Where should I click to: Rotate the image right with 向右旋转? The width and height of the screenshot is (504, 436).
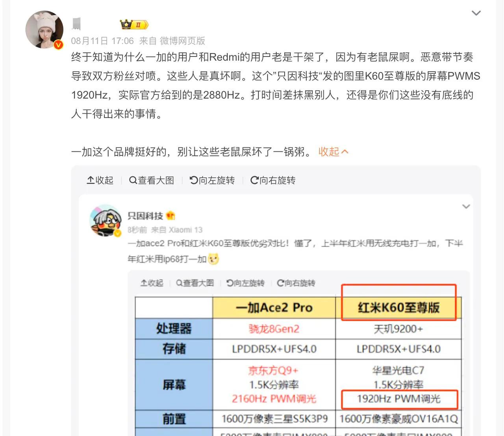click(x=273, y=180)
